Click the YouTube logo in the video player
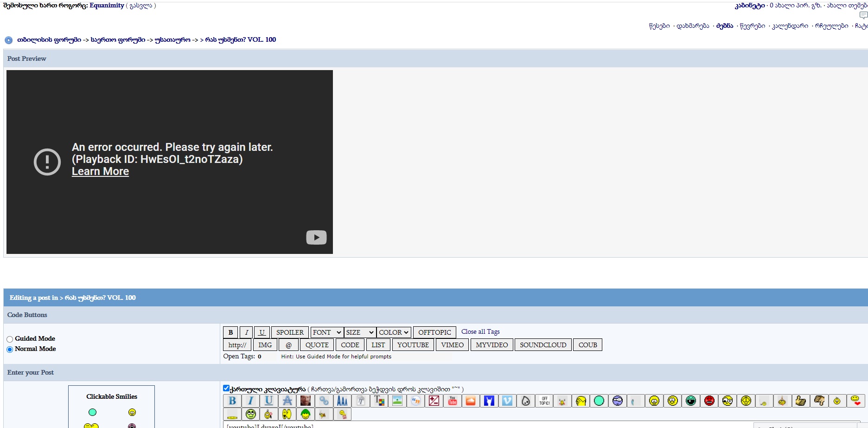 click(x=316, y=238)
